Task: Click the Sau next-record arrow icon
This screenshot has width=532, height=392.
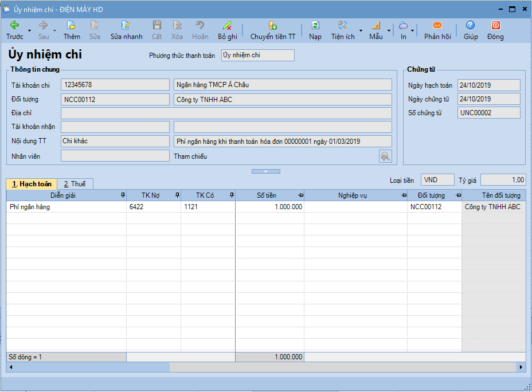Action: (44, 25)
